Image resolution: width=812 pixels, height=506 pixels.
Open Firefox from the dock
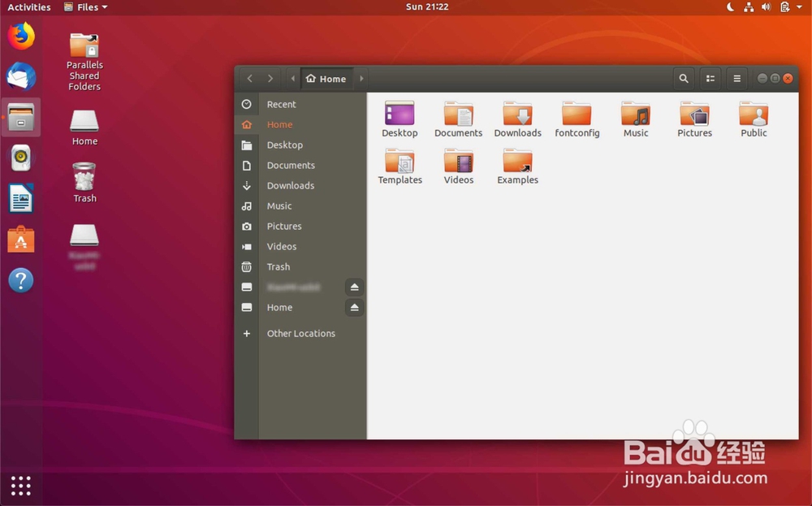(20, 35)
